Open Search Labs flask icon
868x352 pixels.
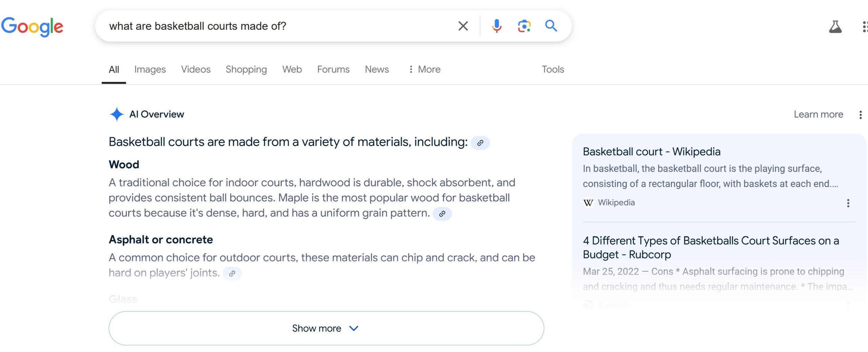(835, 26)
